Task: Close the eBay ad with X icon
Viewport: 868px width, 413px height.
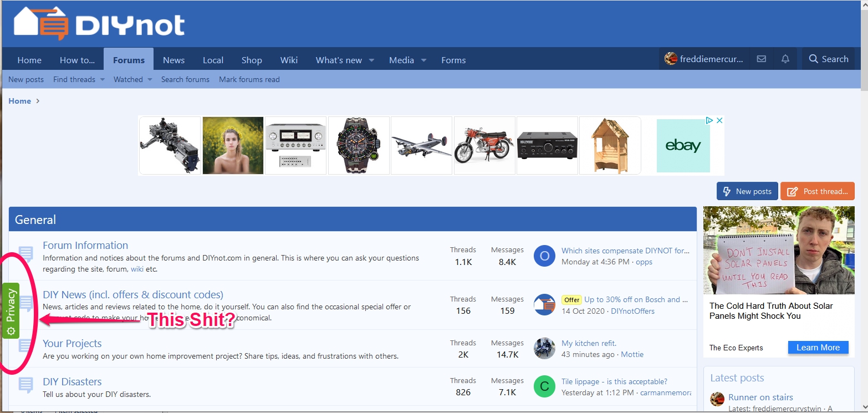Action: (719, 120)
